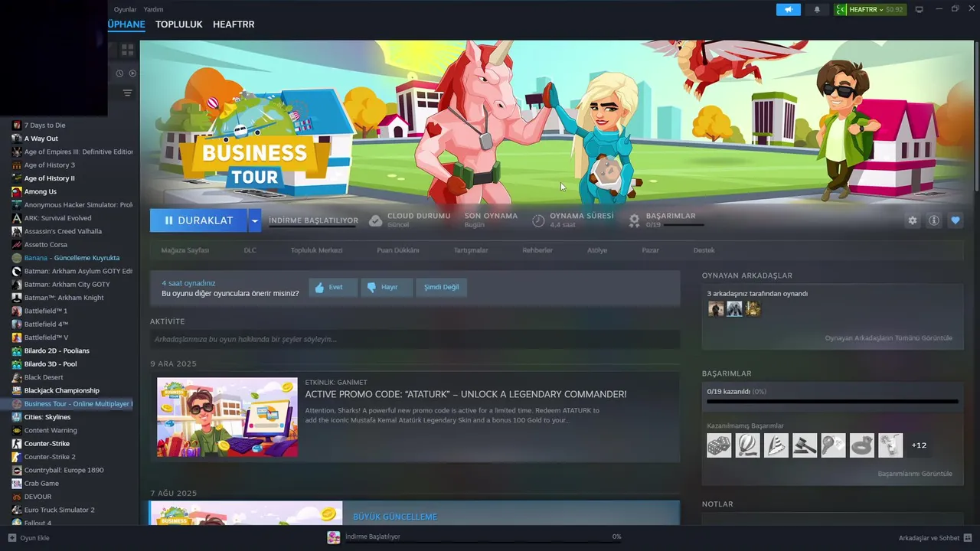Open the library filter options icon
Image resolution: width=980 pixels, height=551 pixels.
(x=127, y=93)
